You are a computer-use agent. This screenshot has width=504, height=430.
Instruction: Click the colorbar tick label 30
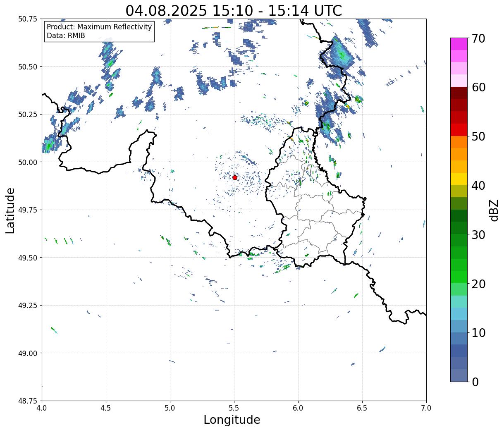pyautogui.click(x=478, y=234)
